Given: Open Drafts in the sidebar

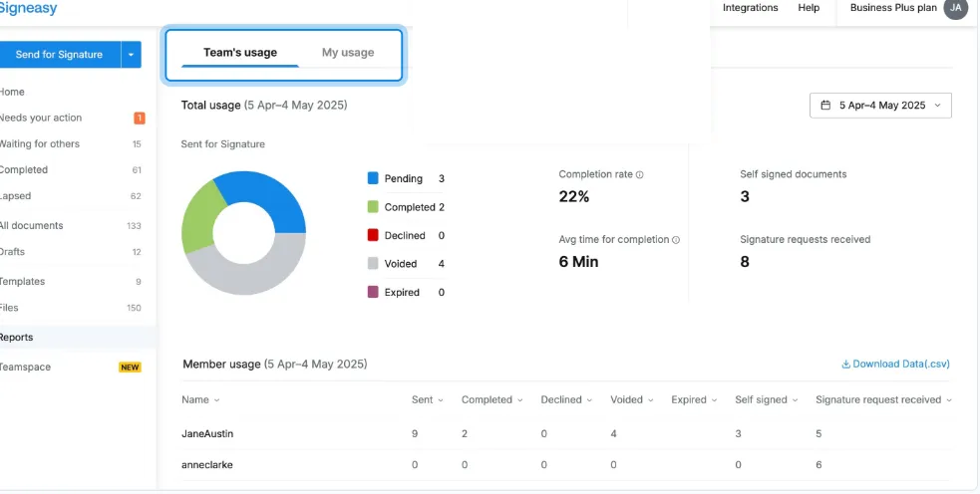Looking at the screenshot, I should coord(13,252).
